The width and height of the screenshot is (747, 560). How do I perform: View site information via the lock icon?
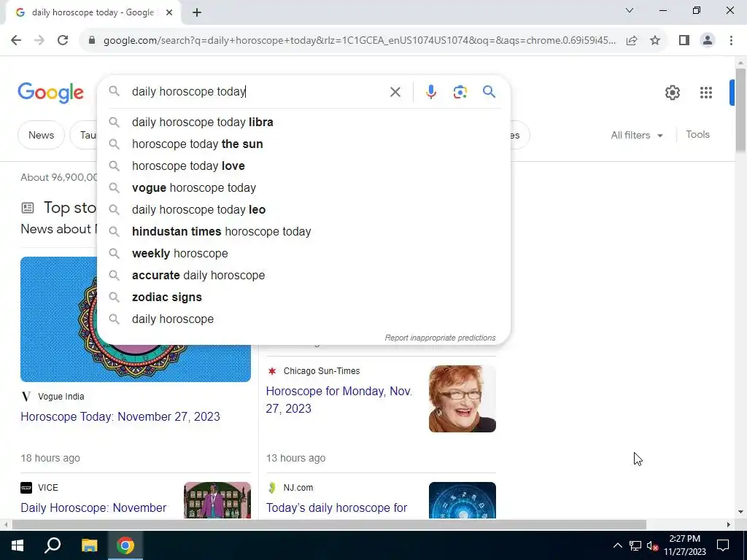click(92, 41)
